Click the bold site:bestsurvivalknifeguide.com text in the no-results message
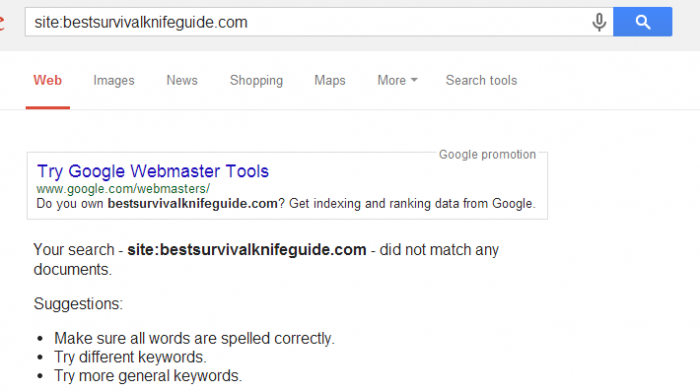Screen dimensions: 700x391 (x=247, y=250)
